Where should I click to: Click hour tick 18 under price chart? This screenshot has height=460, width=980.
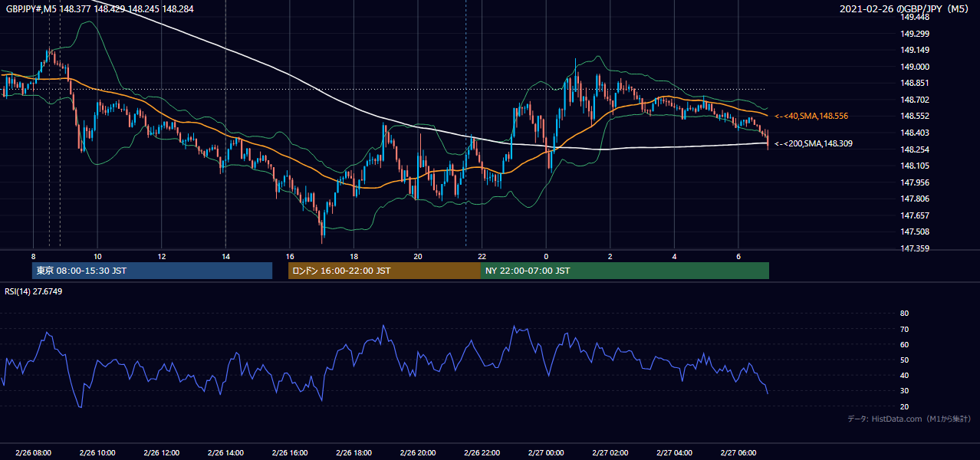point(354,256)
